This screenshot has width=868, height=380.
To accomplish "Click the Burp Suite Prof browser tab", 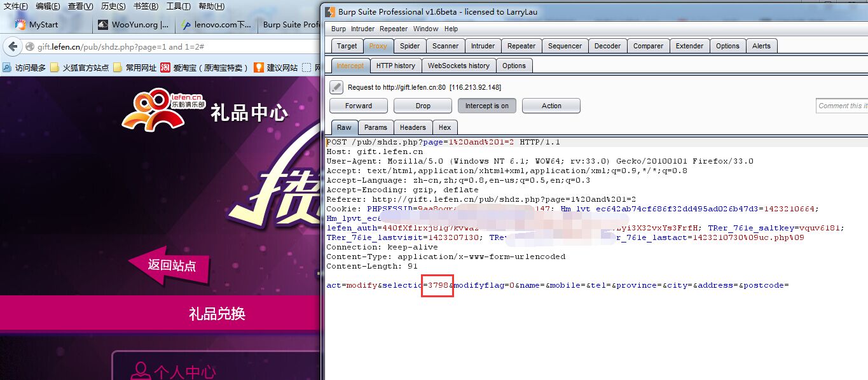I will pos(291,25).
